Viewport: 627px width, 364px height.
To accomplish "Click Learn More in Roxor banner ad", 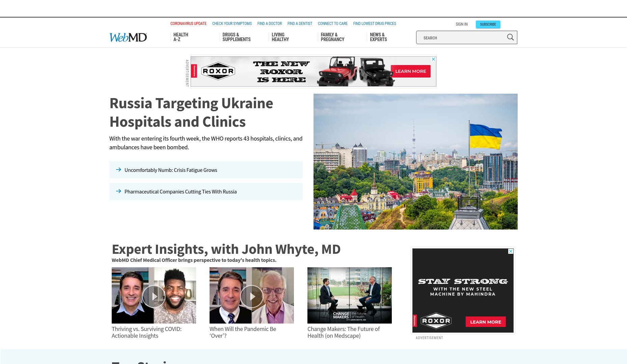I will tap(410, 71).
